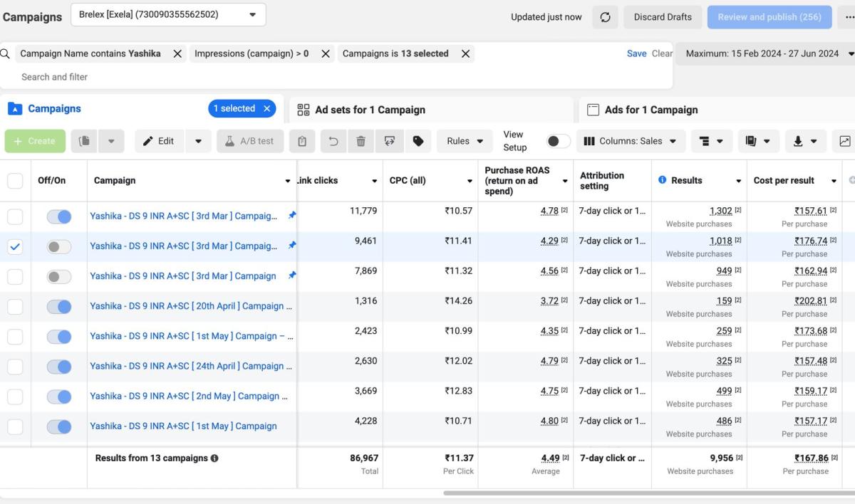Open the breakdown icon menu
The height and width of the screenshot is (504, 855).
[x=710, y=141]
